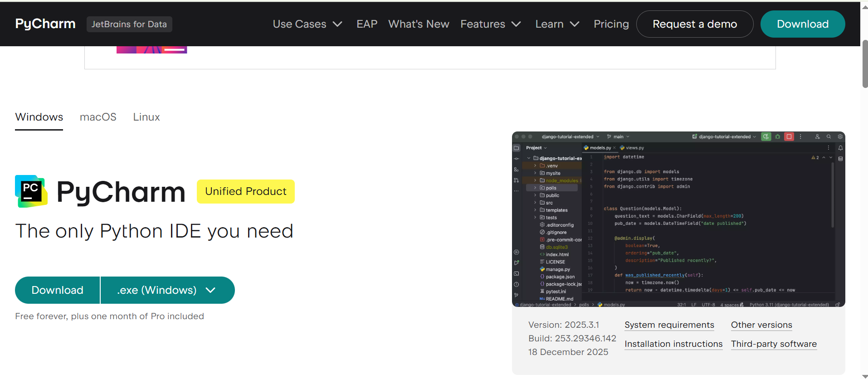This screenshot has width=868, height=379.
Task: Click the toolbar More Actions ellipsis beside Stop
Action: pos(800,136)
